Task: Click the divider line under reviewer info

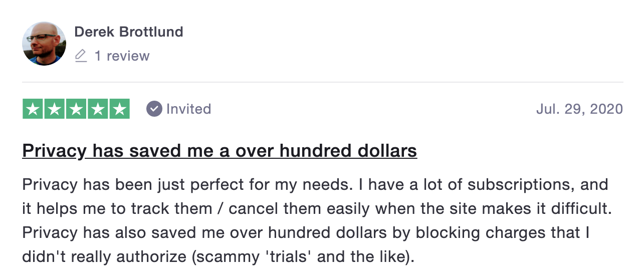Action: 323,82
